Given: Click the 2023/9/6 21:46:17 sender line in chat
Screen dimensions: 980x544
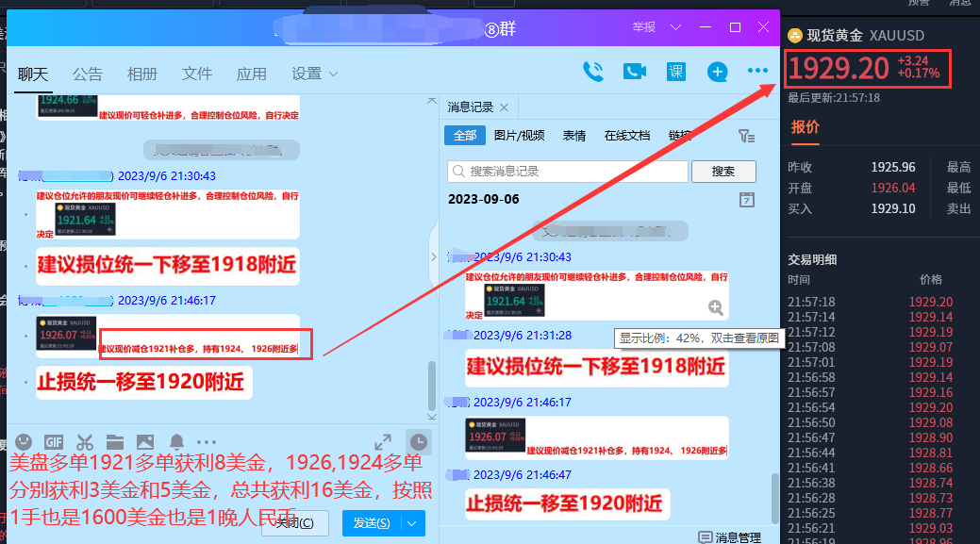Looking at the screenshot, I should pyautogui.click(x=118, y=301).
